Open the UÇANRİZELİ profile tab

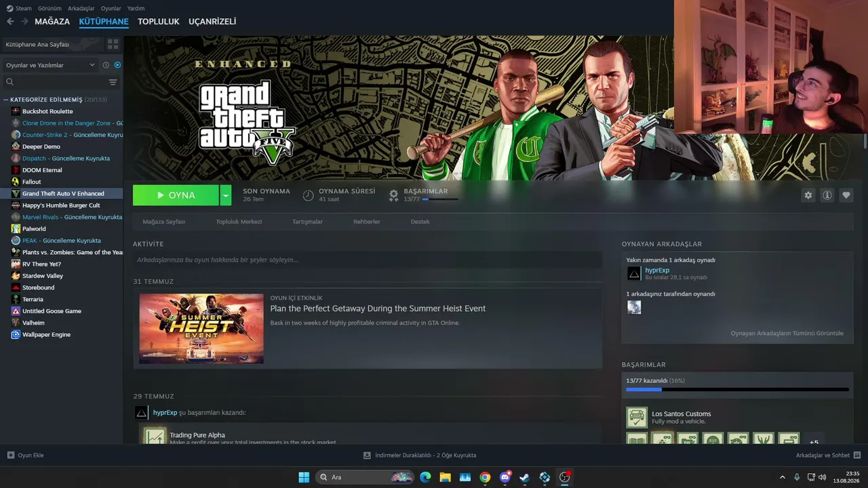click(212, 22)
